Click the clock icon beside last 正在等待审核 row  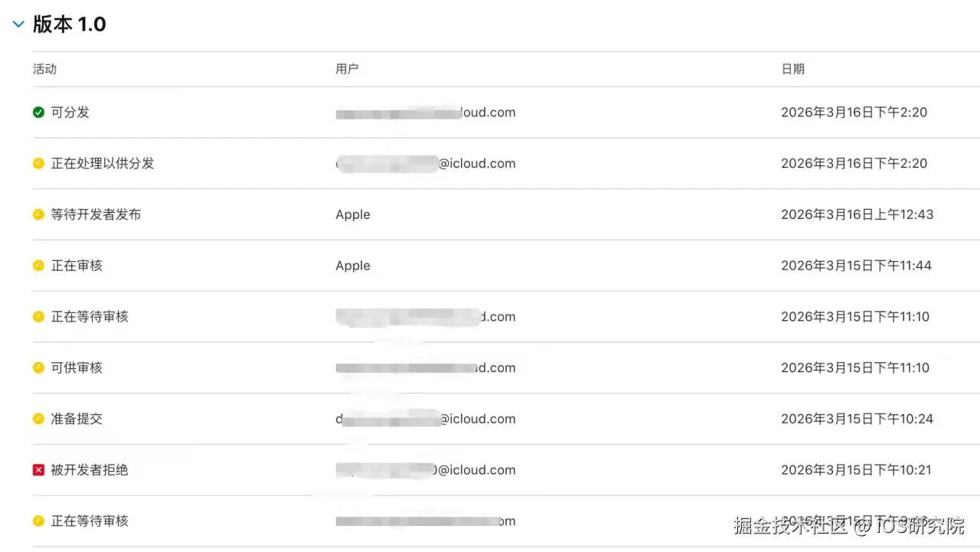click(38, 521)
